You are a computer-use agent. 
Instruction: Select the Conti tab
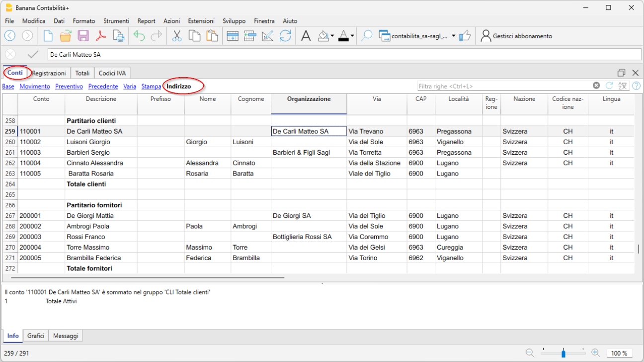click(15, 73)
